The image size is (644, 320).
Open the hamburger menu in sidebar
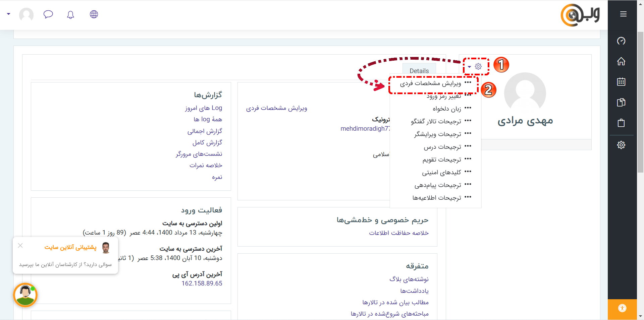[x=623, y=14]
